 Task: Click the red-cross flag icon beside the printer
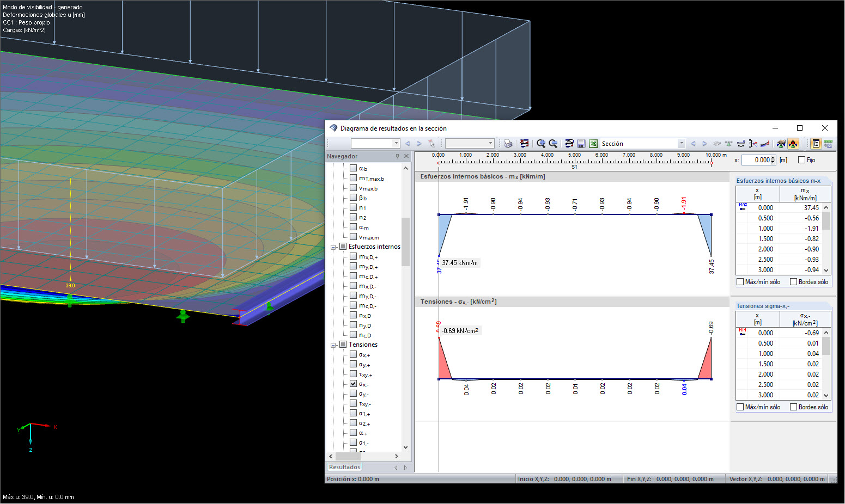point(525,144)
